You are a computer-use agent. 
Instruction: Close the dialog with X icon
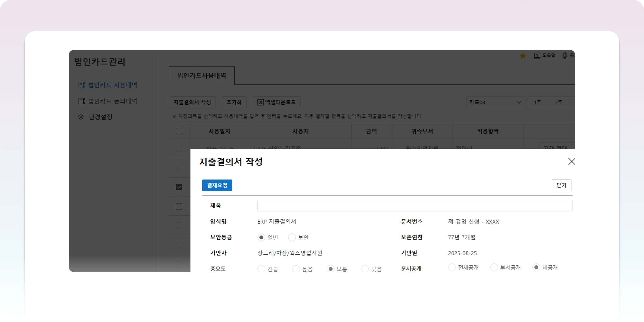572,162
